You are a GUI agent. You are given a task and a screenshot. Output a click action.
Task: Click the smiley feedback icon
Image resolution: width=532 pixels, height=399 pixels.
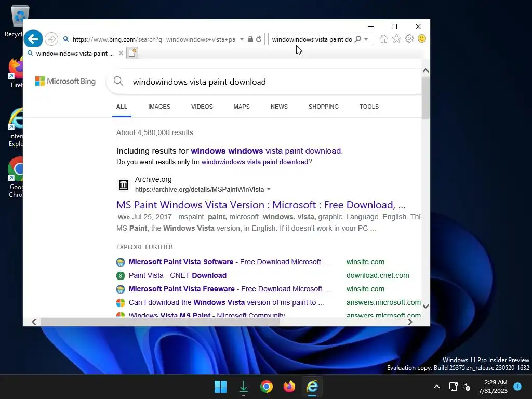tap(422, 38)
